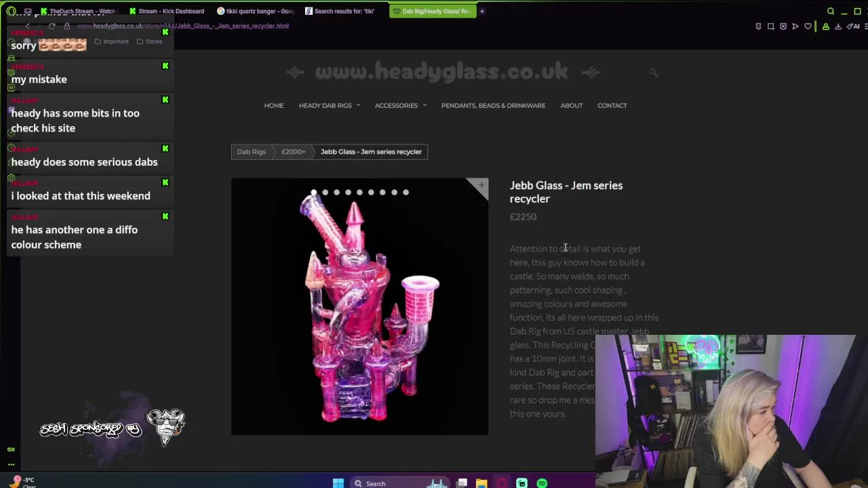Select the first image carousel dot
The image size is (868, 488).
click(313, 192)
